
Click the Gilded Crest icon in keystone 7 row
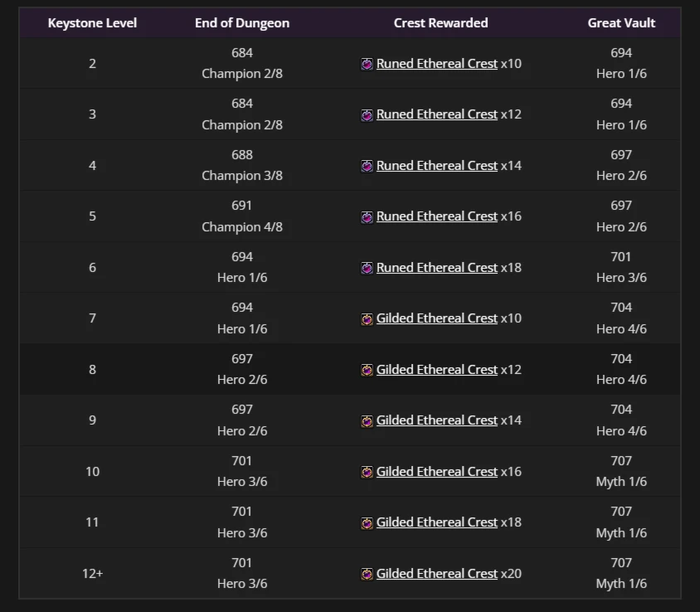coord(367,318)
